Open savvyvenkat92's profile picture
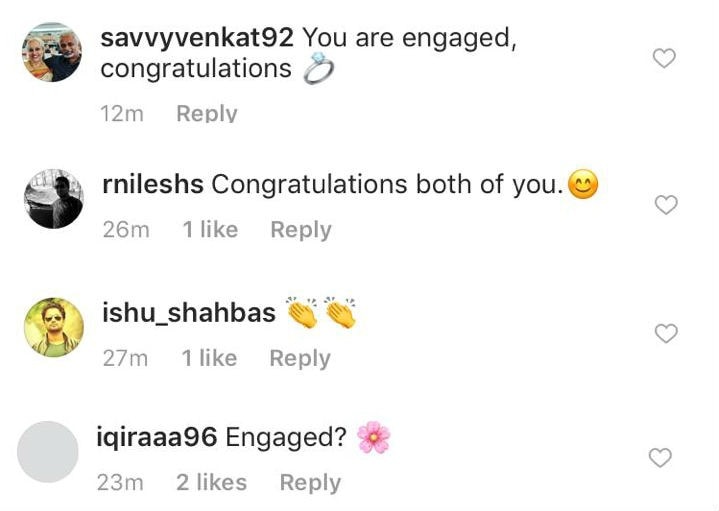This screenshot has width=719, height=511. (52, 52)
